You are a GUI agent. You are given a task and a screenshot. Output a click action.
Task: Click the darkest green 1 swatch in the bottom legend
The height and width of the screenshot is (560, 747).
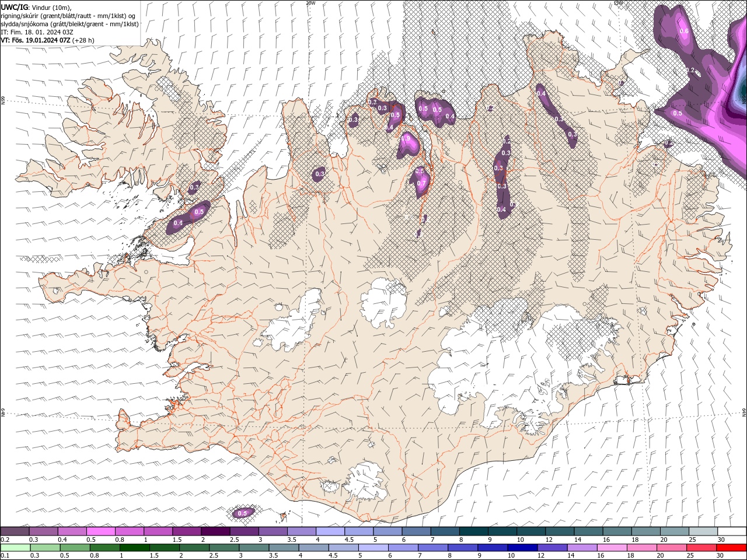point(134,548)
